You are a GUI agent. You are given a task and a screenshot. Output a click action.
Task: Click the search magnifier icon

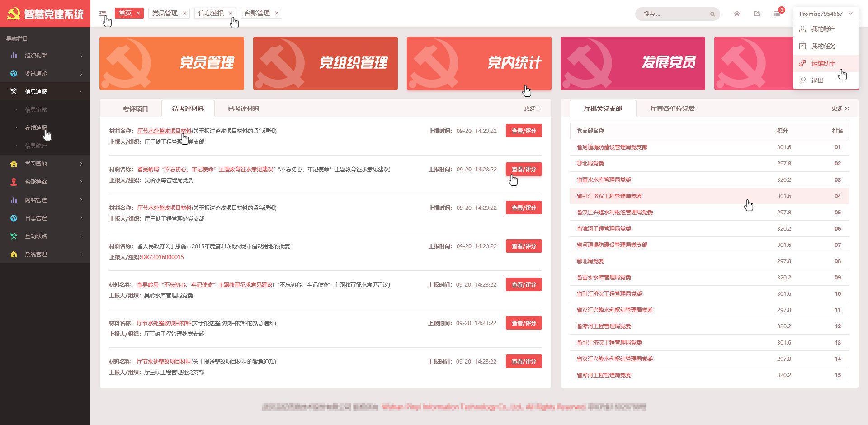pyautogui.click(x=712, y=14)
